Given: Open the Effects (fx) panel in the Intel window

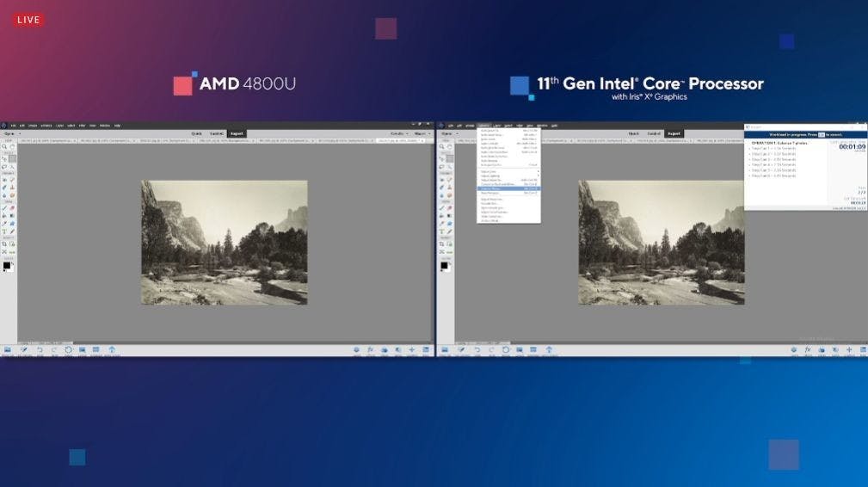Looking at the screenshot, I should click(808, 349).
